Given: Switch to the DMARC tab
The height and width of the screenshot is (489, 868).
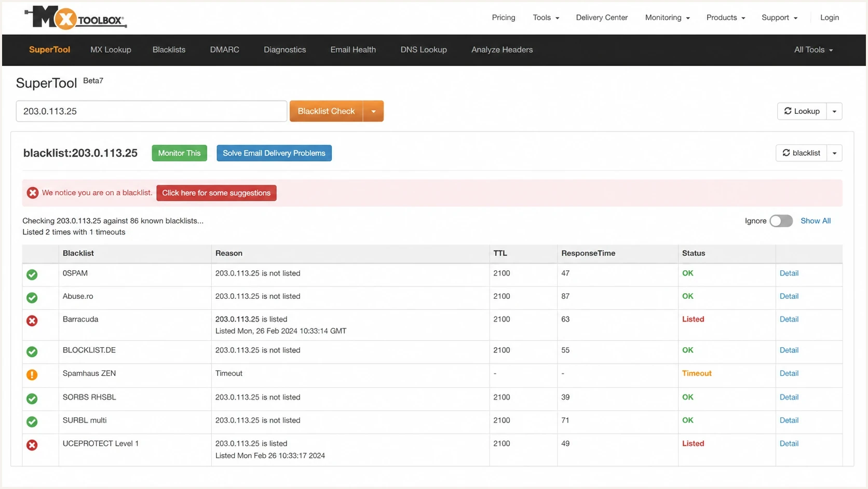Looking at the screenshot, I should tap(224, 50).
